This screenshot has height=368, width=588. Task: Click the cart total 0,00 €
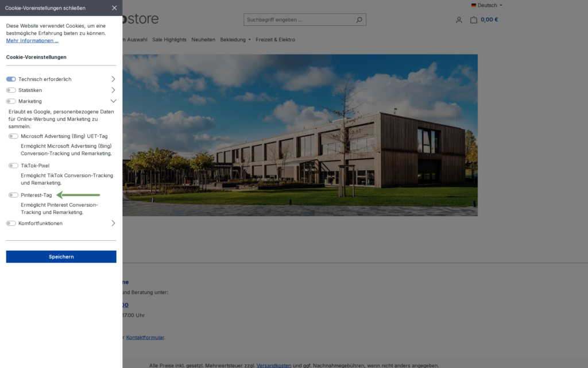(x=489, y=20)
